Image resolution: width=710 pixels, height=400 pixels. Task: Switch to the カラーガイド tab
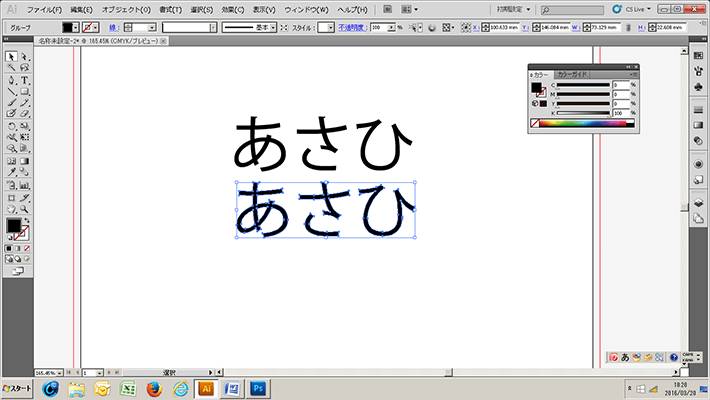[572, 75]
